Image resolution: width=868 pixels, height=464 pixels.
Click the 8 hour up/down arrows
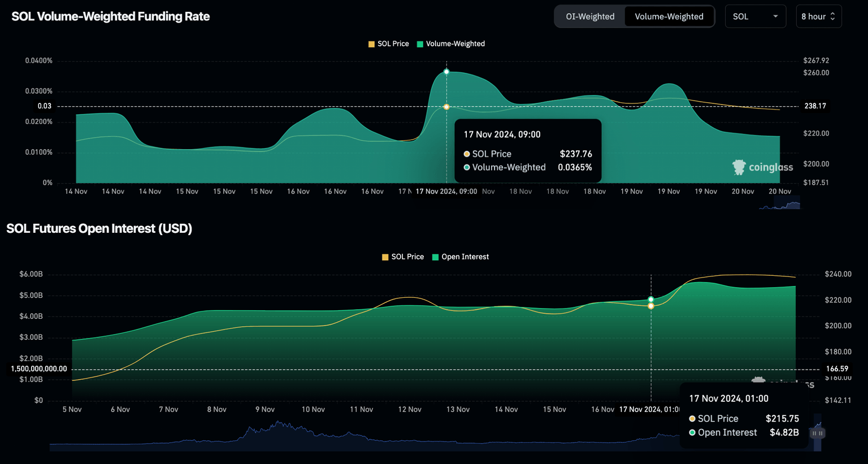coord(832,16)
